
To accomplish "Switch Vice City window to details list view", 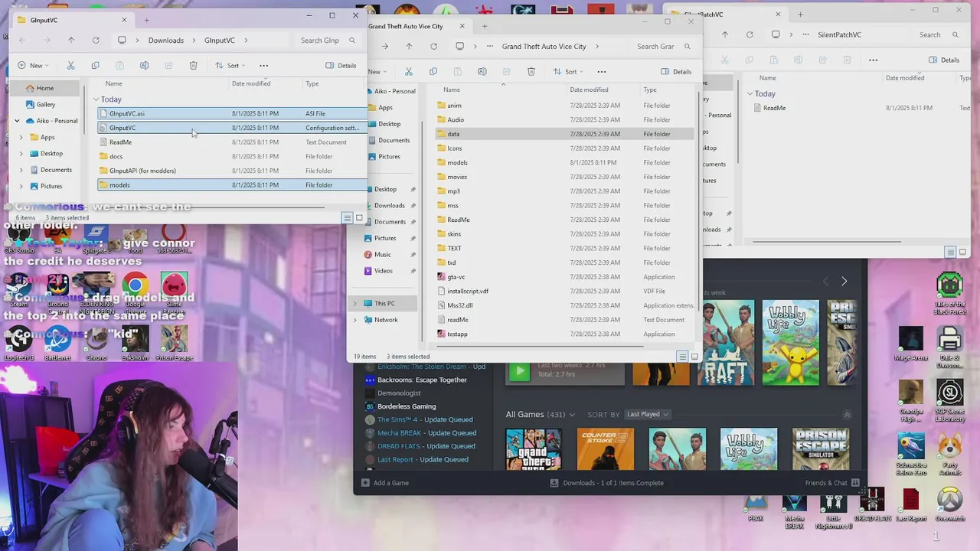I will pyautogui.click(x=682, y=357).
